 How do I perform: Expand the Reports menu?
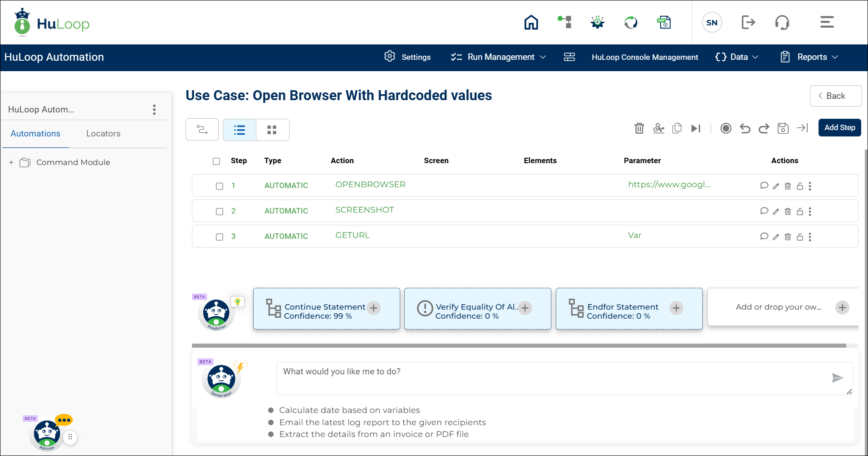click(x=809, y=57)
